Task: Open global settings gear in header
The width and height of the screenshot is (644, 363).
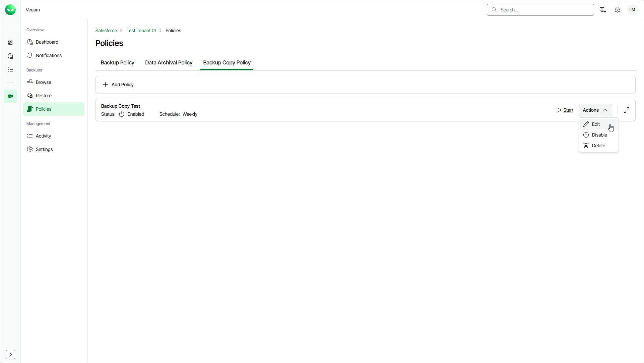Action: coord(618,10)
